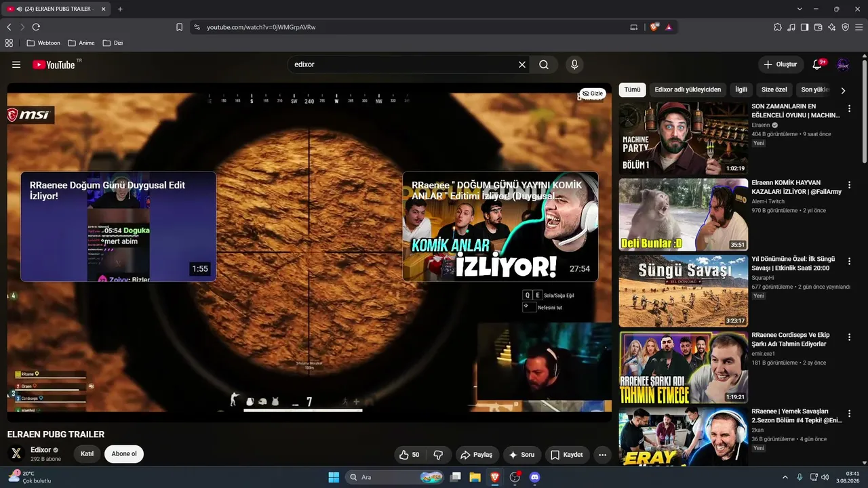Screen dimensions: 868x488
Task: Dislike the video with thumbs down
Action: pos(438,455)
